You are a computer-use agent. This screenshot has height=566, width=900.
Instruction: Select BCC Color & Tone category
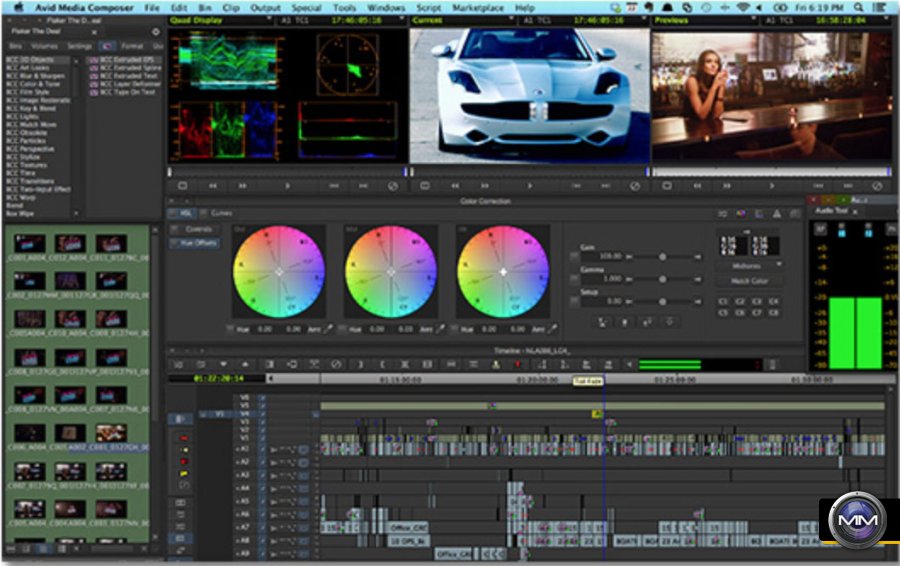(33, 84)
